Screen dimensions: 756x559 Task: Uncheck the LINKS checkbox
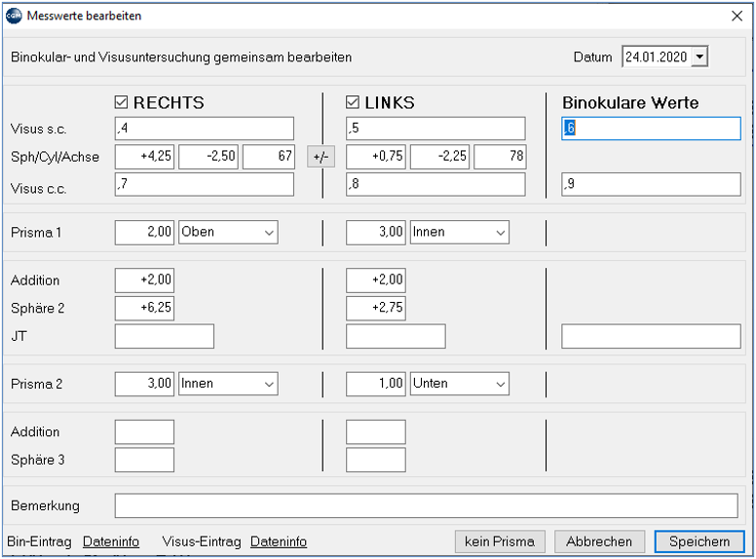(x=353, y=102)
